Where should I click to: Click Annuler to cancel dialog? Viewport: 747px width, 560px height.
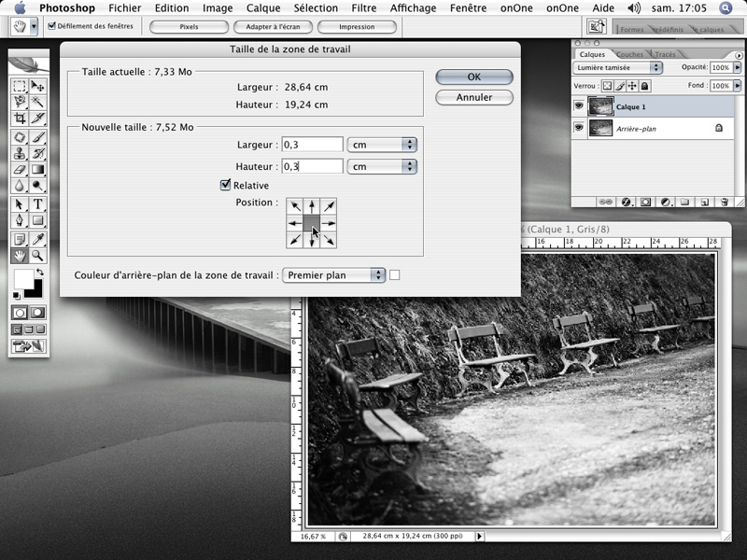[474, 97]
